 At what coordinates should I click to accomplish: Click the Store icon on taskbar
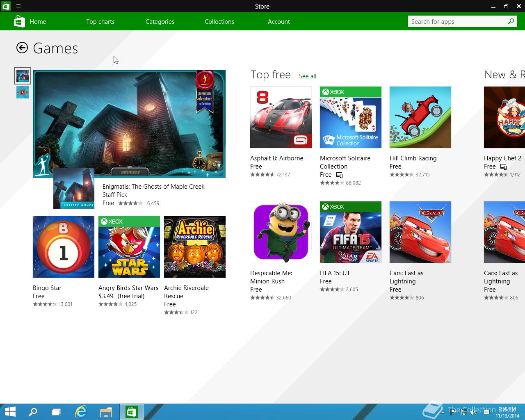pyautogui.click(x=132, y=412)
